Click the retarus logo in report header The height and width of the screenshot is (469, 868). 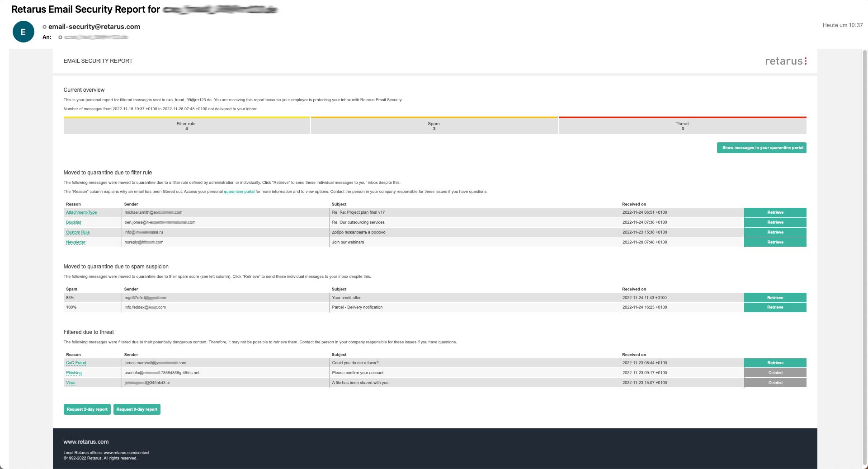tap(786, 61)
